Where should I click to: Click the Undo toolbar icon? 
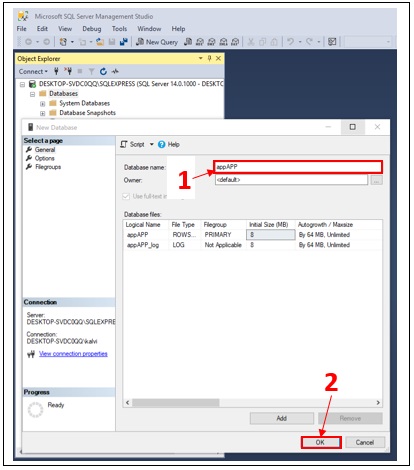pyautogui.click(x=291, y=42)
